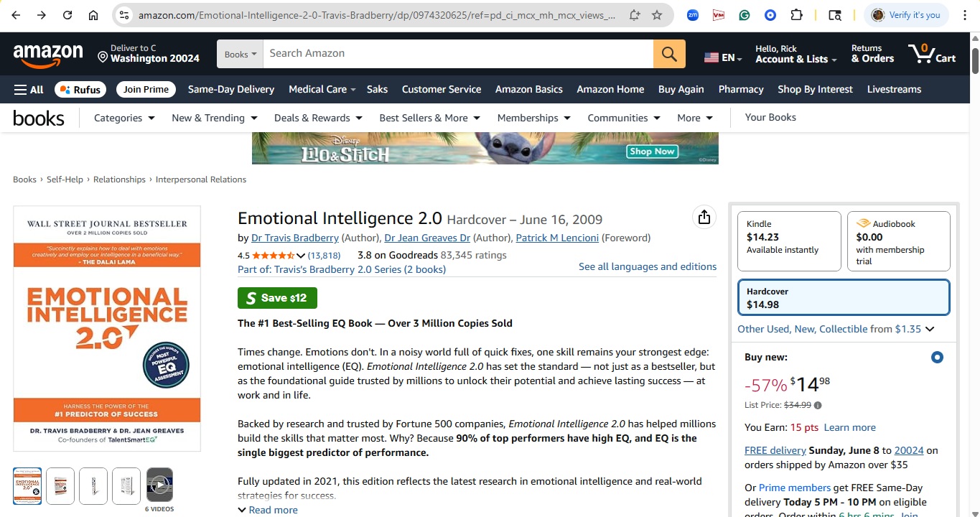Expand the New & Trending menu
Screen dimensions: 980x517
215,118
